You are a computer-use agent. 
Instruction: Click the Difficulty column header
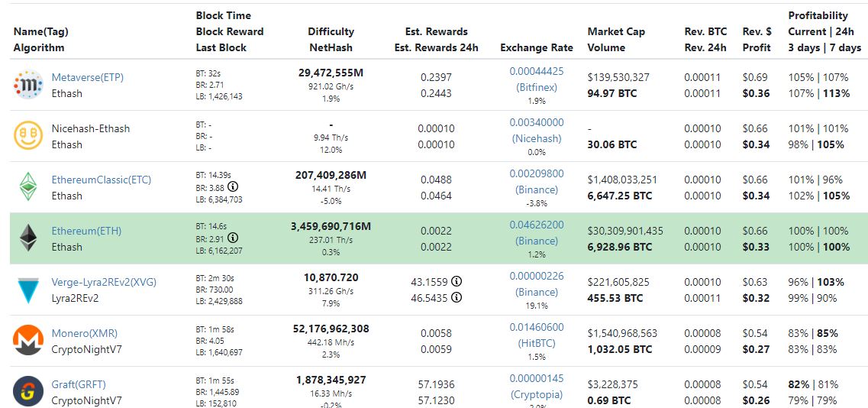(x=331, y=31)
